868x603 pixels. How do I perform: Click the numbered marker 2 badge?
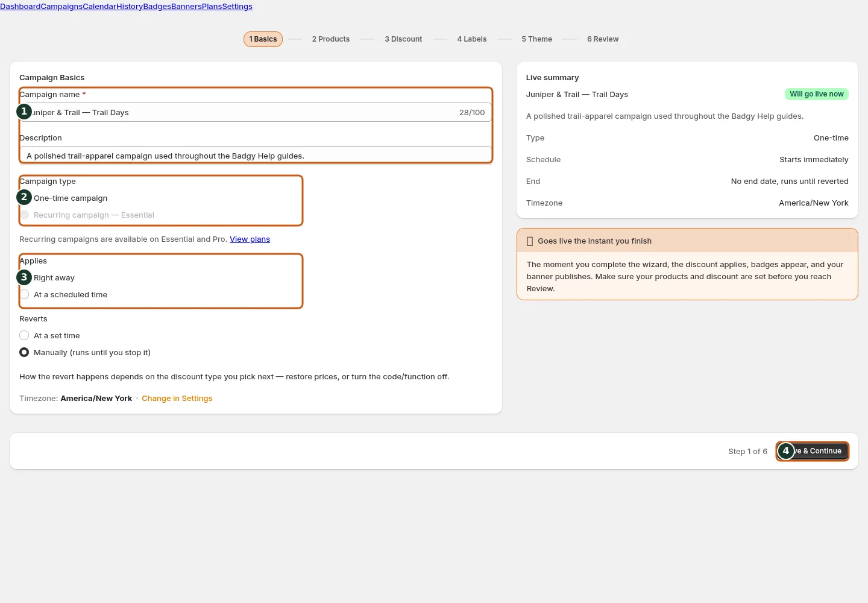click(x=24, y=197)
